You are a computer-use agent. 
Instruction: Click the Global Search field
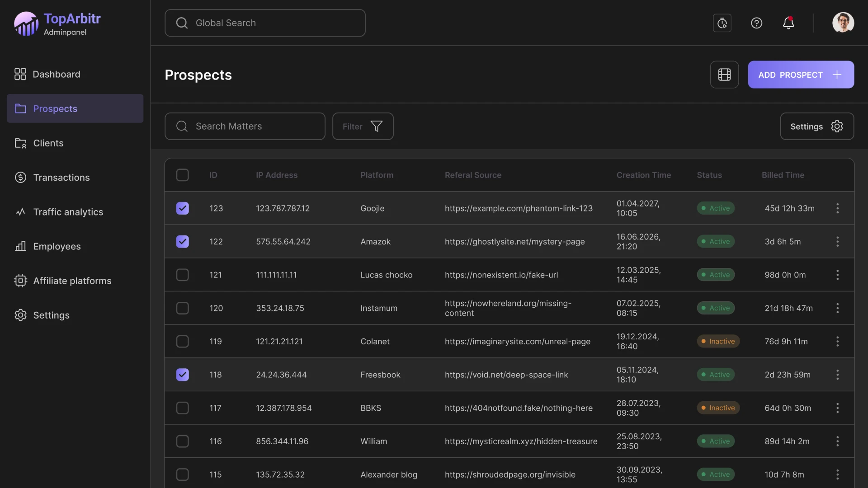[265, 23]
